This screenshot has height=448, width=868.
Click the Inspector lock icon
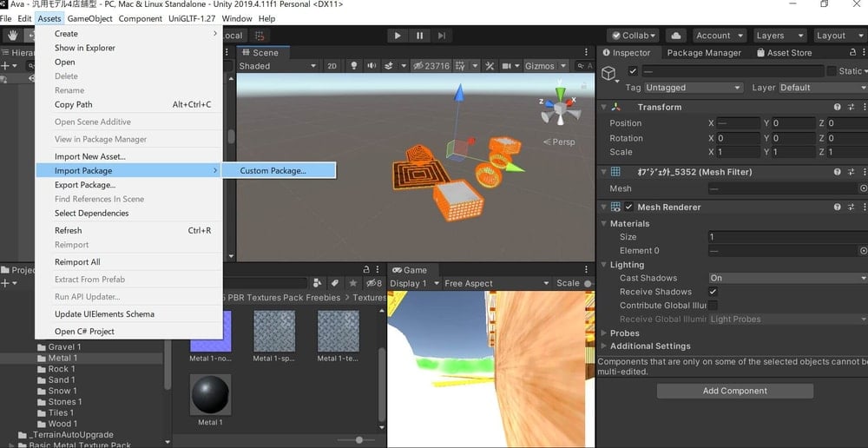click(853, 52)
